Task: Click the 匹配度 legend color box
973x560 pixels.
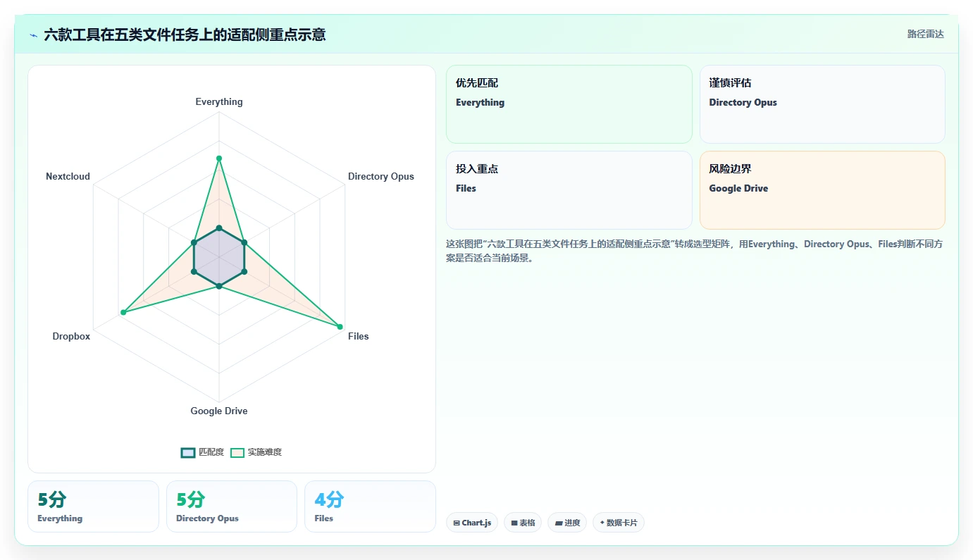Action: 187,452
